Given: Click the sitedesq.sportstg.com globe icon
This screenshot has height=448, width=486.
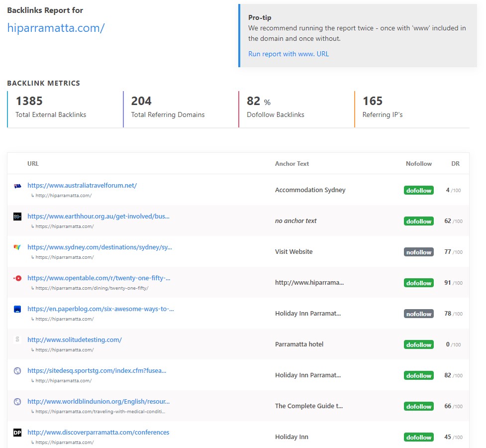Looking at the screenshot, I should tap(17, 371).
